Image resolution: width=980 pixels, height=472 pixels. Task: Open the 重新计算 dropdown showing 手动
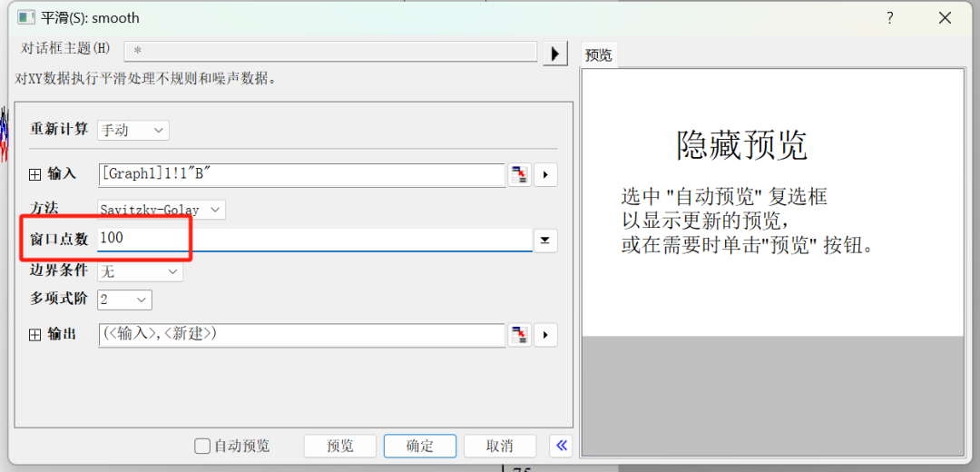pos(133,130)
